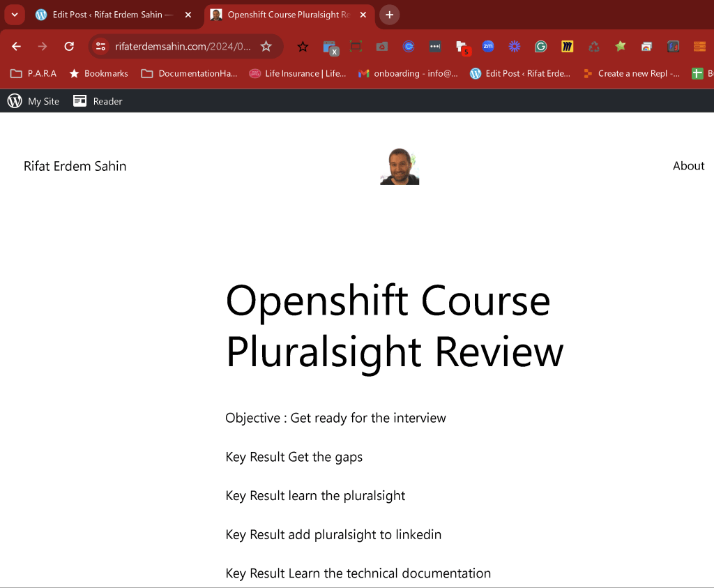The image size is (714, 588).
Task: Go to the Rifat Erdem Sahin site title
Action: pyautogui.click(x=75, y=166)
